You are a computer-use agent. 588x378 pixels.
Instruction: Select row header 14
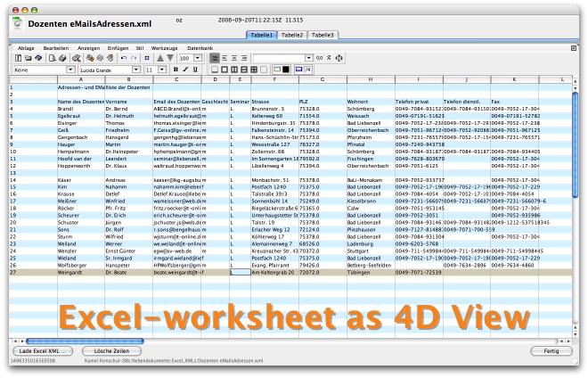(33, 180)
